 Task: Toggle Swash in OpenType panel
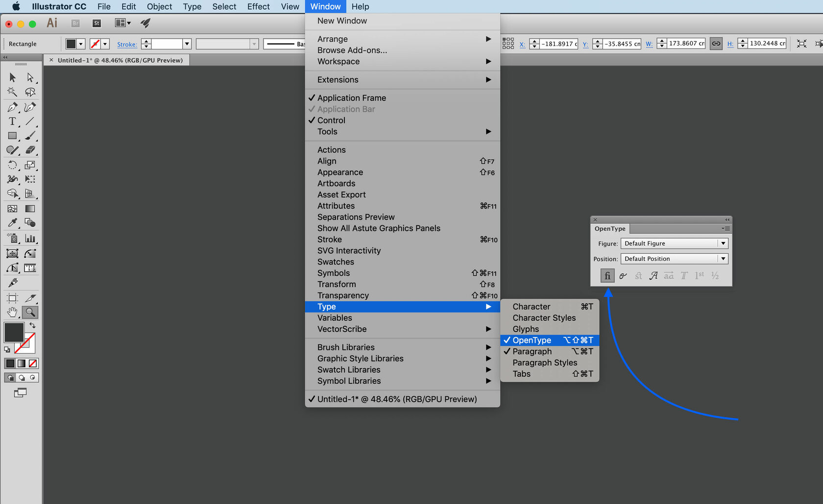[x=654, y=276]
